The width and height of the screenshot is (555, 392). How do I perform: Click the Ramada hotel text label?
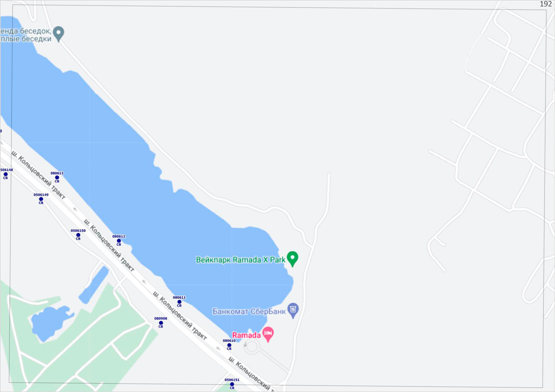[246, 335]
